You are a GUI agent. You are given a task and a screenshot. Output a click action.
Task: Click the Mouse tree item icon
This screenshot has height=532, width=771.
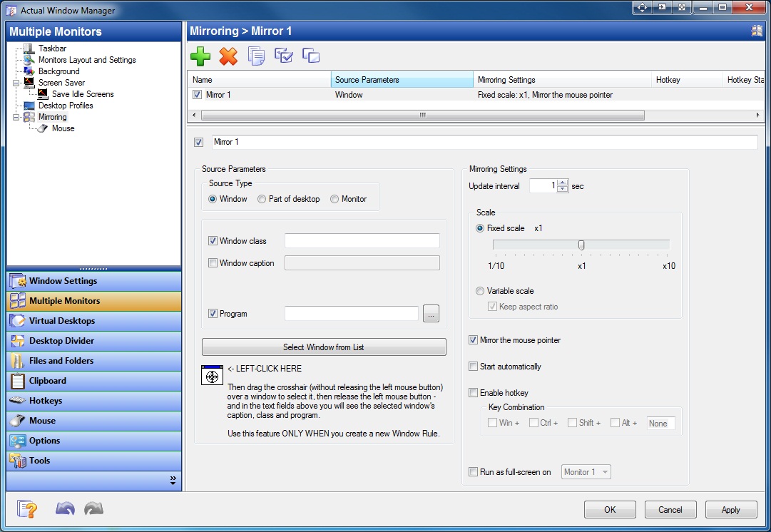(x=43, y=128)
